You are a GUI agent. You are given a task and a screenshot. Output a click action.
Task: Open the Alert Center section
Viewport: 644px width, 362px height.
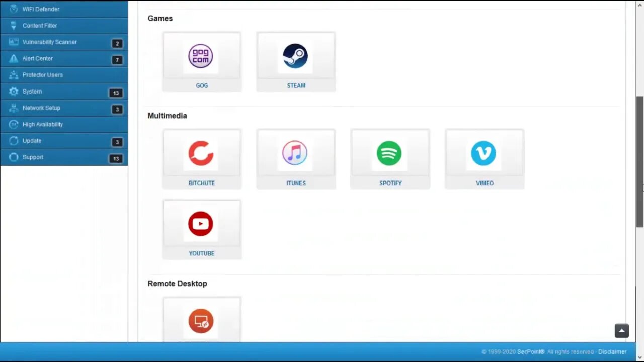(64, 58)
